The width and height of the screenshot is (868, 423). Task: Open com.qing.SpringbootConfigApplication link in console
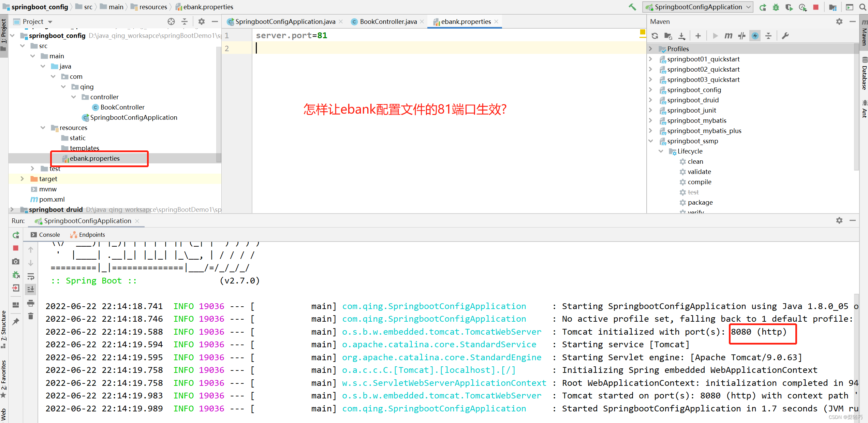click(x=434, y=306)
